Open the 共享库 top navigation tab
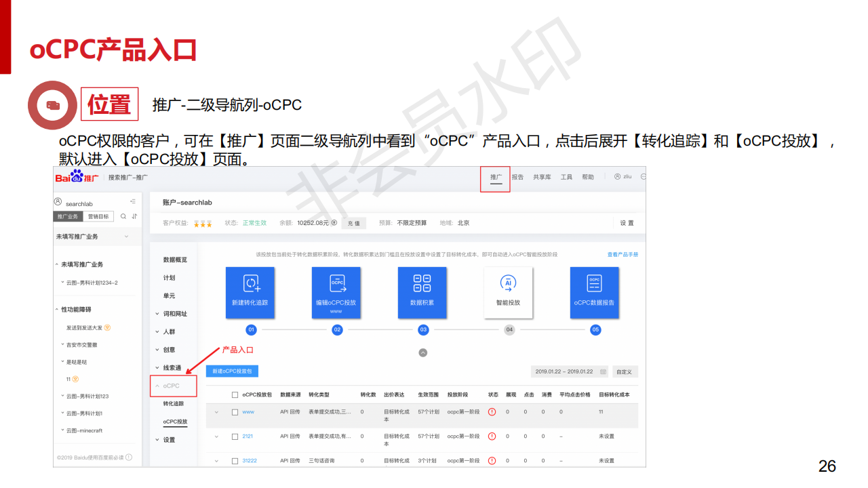This screenshot has height=488, width=868. coord(542,177)
